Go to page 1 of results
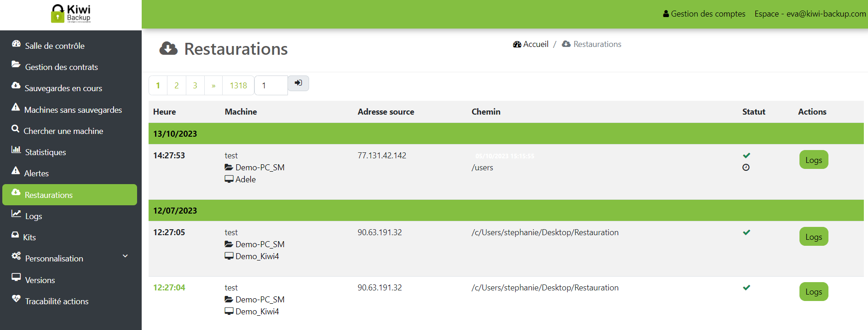 [x=158, y=85]
